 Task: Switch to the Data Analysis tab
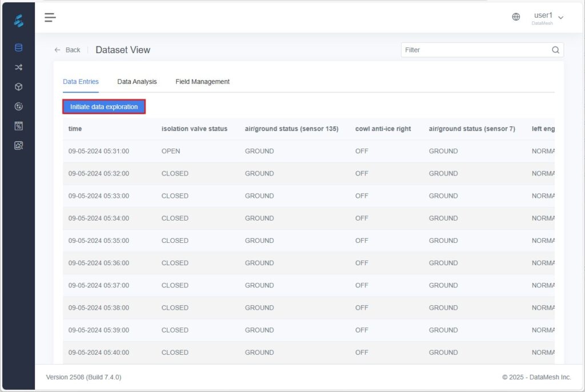click(137, 82)
